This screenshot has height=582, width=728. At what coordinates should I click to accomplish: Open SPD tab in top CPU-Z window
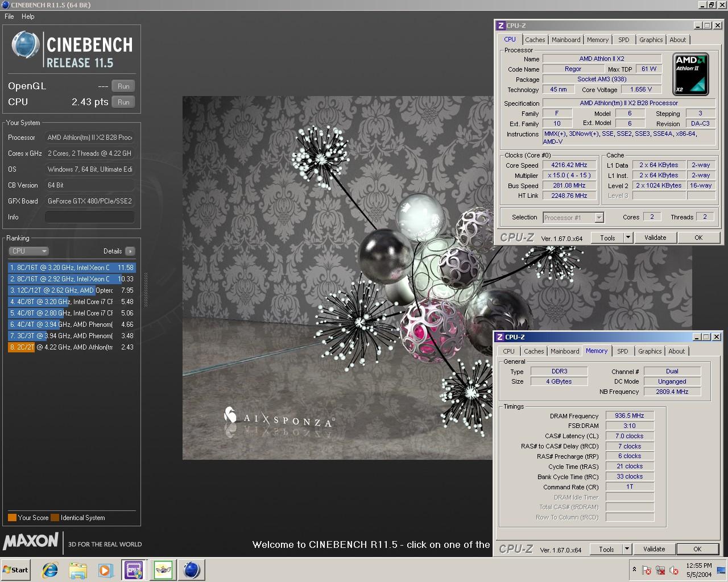tap(624, 40)
